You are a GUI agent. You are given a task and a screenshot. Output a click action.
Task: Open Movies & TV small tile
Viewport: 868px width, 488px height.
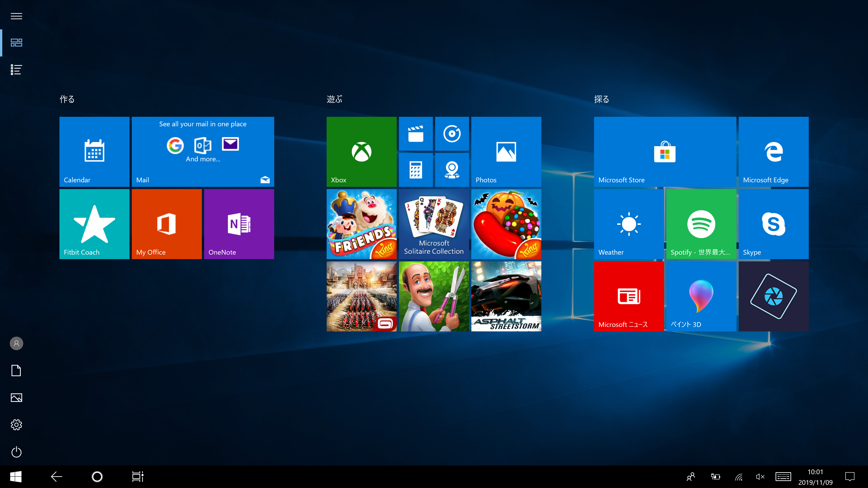[415, 134]
